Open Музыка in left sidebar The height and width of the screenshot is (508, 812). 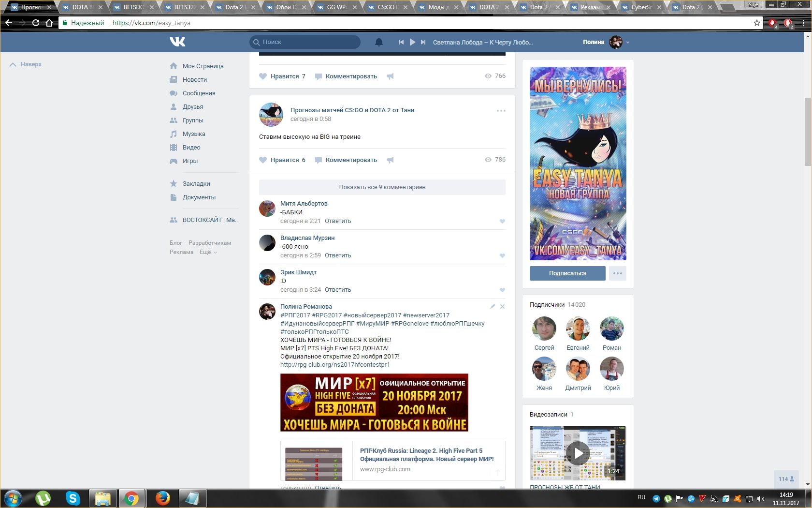tap(193, 134)
